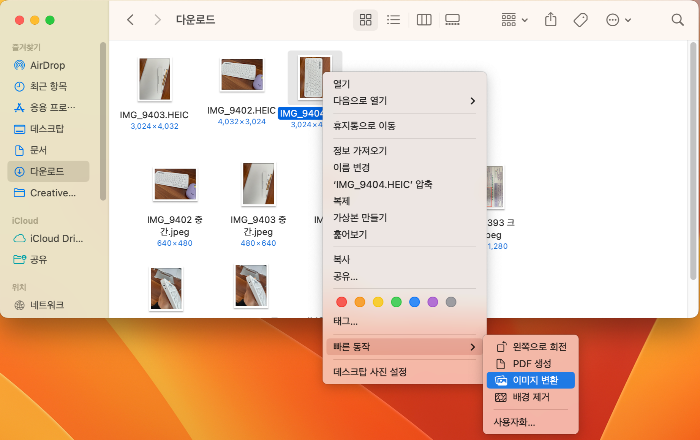Apply the green tag color
This screenshot has height=440, width=700.
pyautogui.click(x=396, y=302)
